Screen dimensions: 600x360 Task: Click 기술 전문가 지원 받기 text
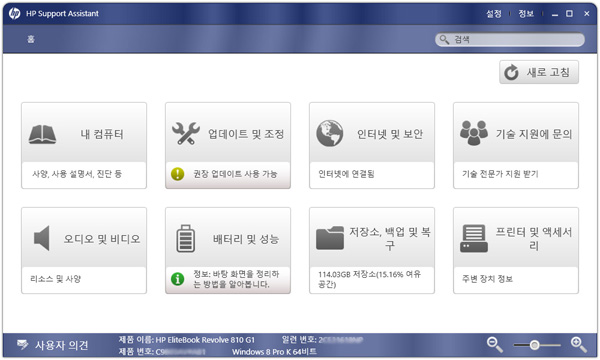[x=500, y=174]
